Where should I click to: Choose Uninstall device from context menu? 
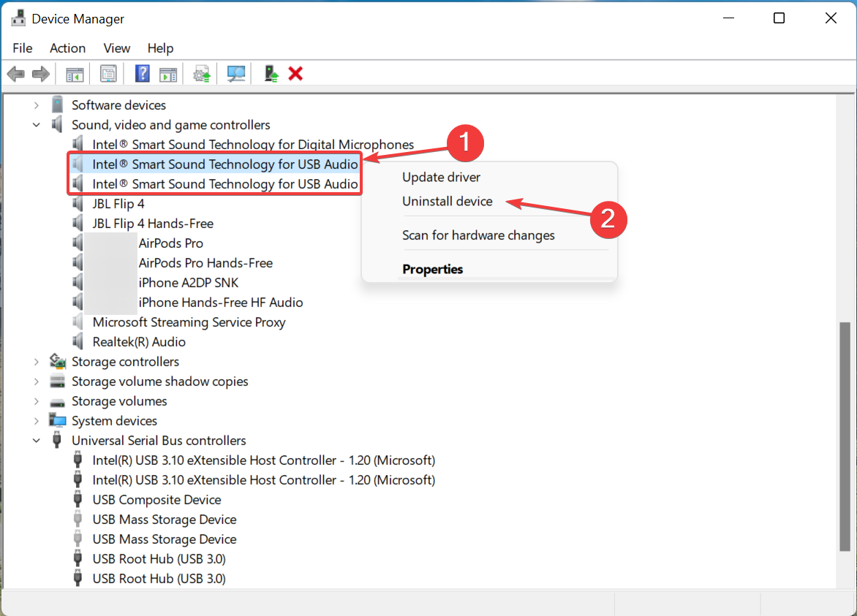(x=447, y=201)
